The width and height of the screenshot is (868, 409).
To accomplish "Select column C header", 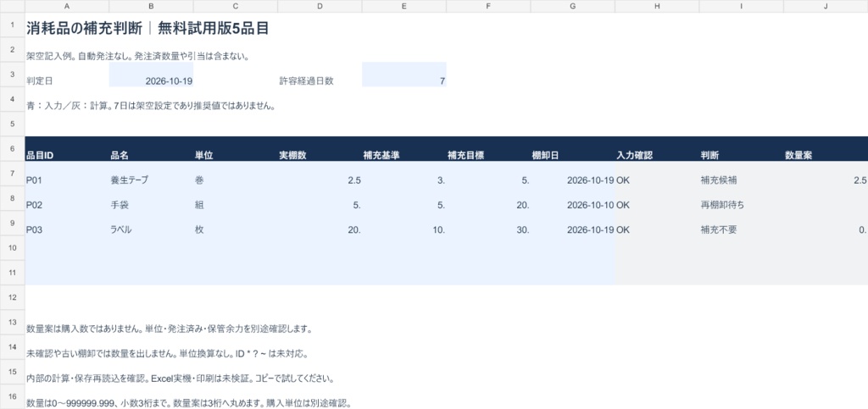I will 236,6.
